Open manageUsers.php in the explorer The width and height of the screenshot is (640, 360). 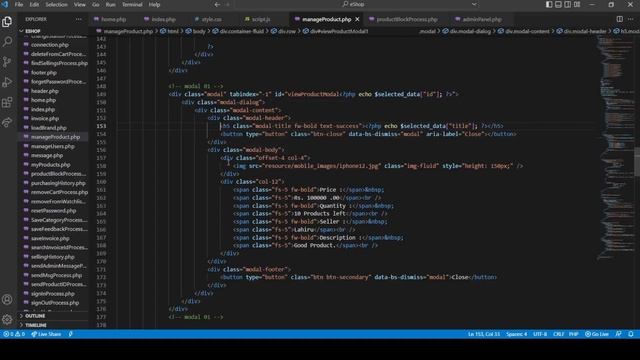tap(53, 146)
